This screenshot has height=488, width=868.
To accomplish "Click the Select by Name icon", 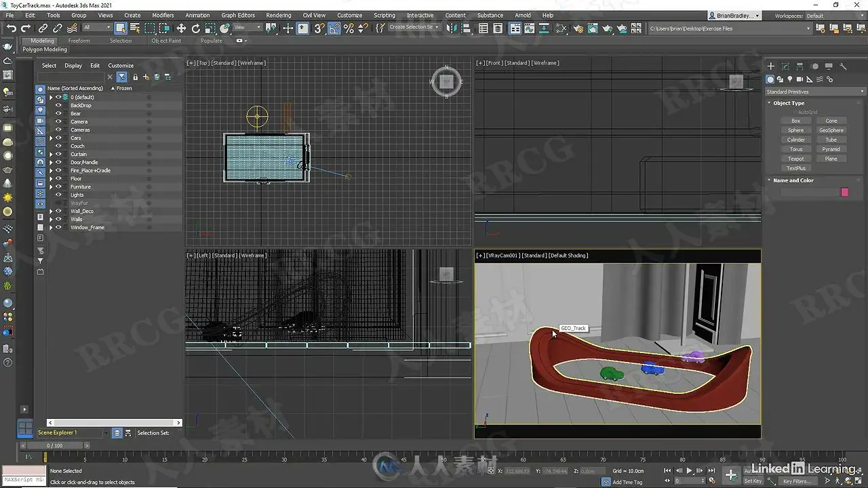I will click(134, 28).
